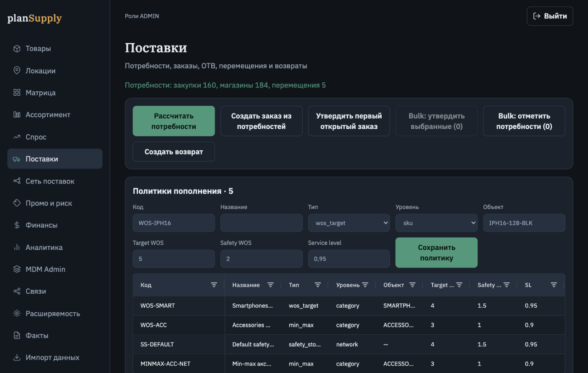Image resolution: width=588 pixels, height=373 pixels.
Task: Click the Факты document icon
Action: (x=17, y=335)
